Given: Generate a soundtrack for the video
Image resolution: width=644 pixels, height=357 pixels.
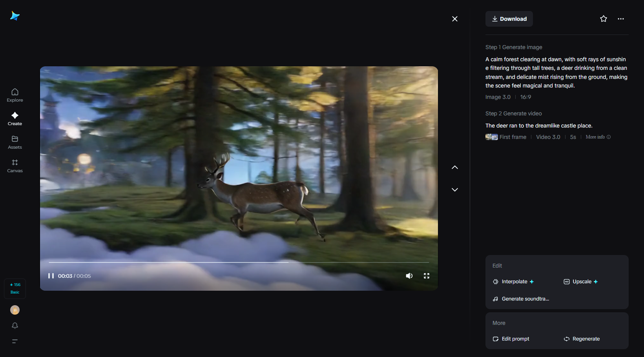Looking at the screenshot, I should (x=521, y=299).
